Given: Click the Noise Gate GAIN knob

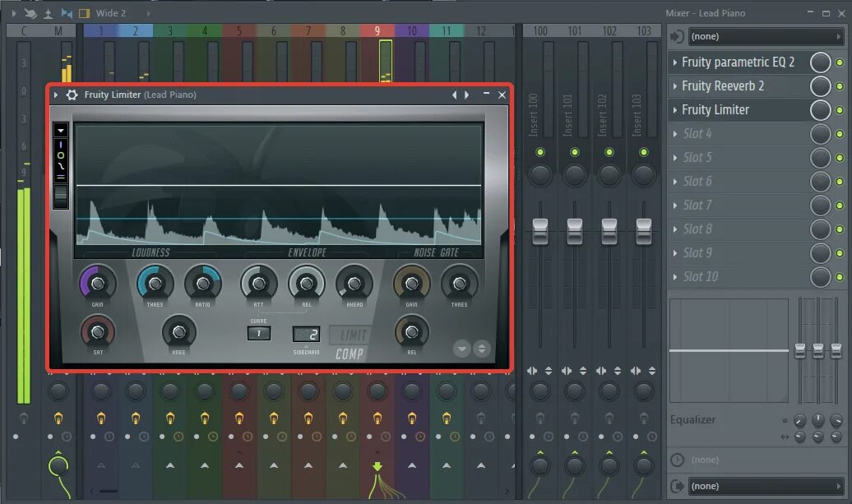Looking at the screenshot, I should 411,283.
